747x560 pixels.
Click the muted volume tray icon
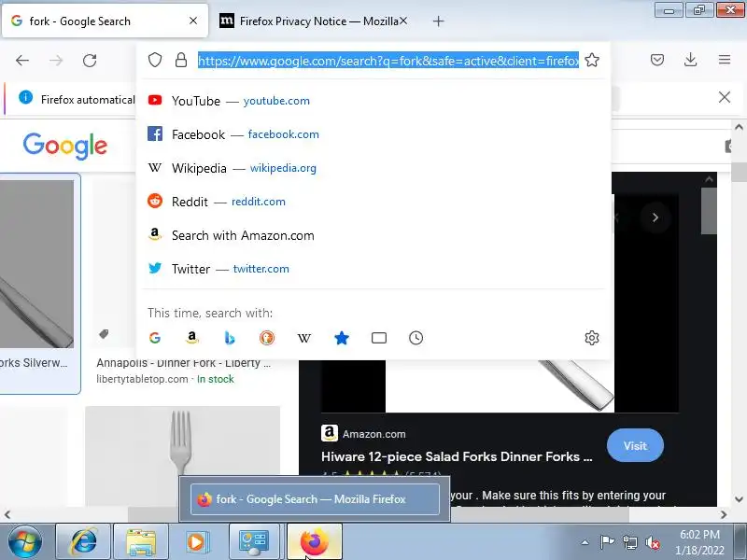pos(652,543)
